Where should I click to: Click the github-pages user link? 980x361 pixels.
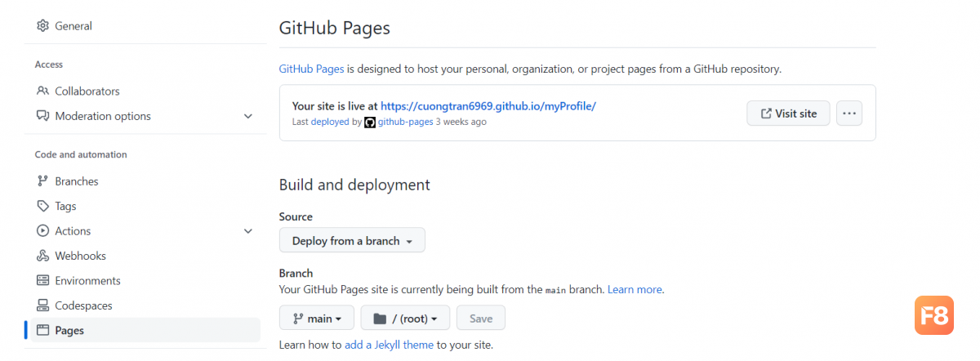coord(404,122)
